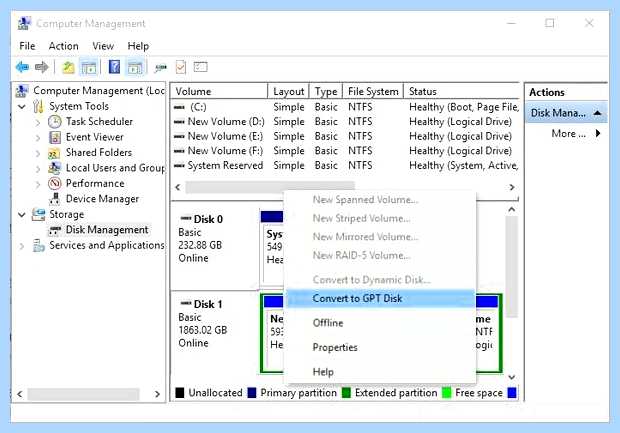The width and height of the screenshot is (620, 433).
Task: Select Properties in the context menu
Action: tap(380, 347)
